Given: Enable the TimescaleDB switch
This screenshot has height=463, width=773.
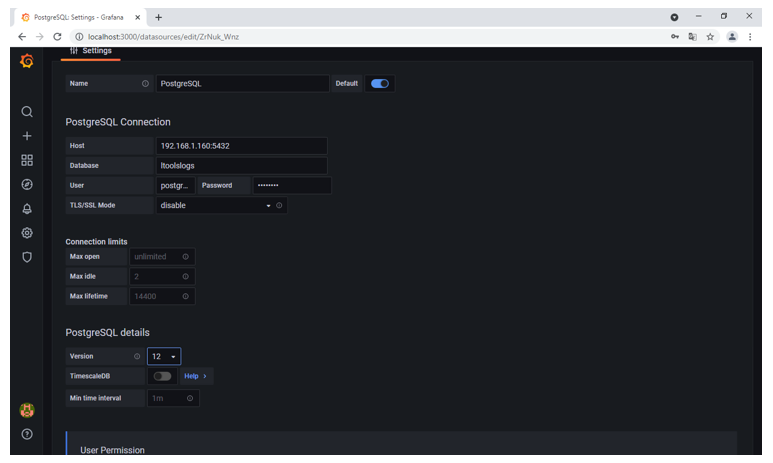Looking at the screenshot, I should (x=162, y=376).
